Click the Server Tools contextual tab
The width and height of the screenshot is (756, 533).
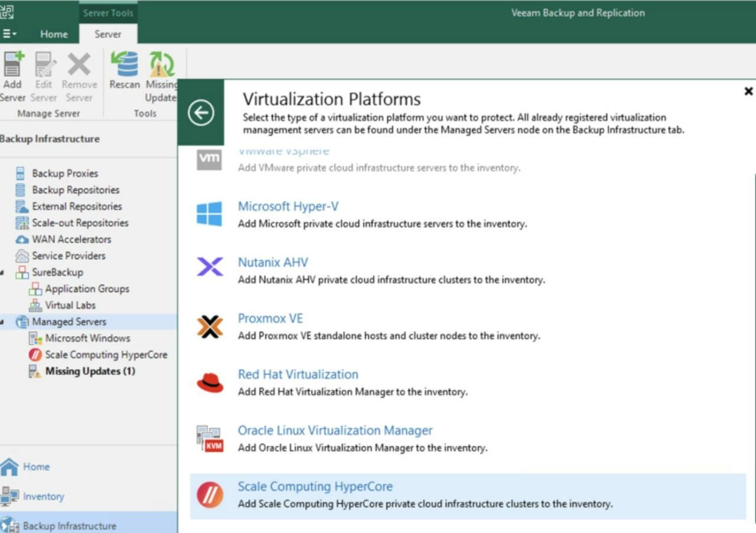tap(108, 12)
